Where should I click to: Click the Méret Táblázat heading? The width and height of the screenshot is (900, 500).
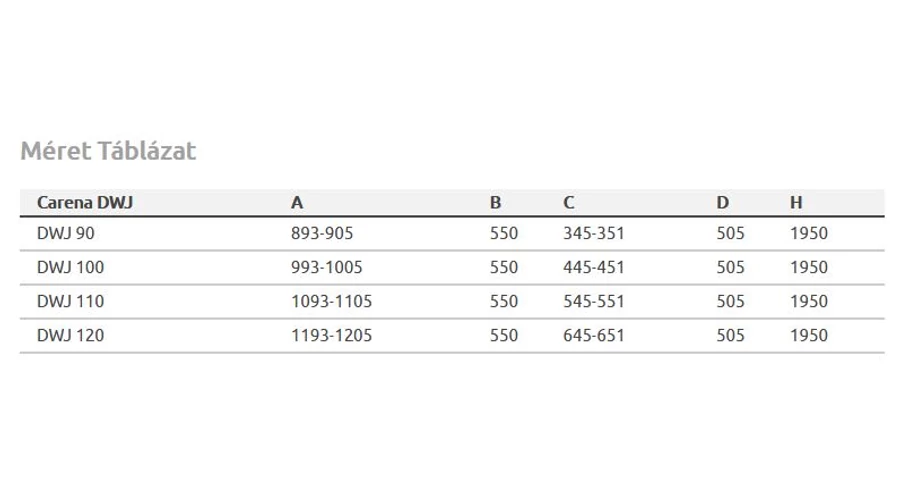108,151
